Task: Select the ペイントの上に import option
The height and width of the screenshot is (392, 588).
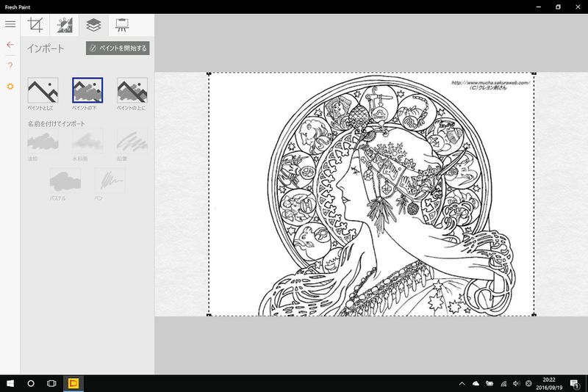Action: point(132,90)
